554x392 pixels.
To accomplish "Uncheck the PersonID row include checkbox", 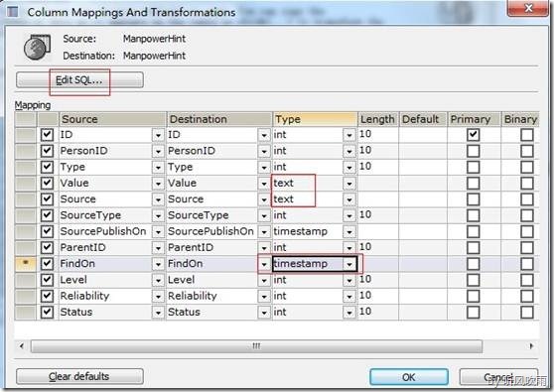I will click(47, 151).
